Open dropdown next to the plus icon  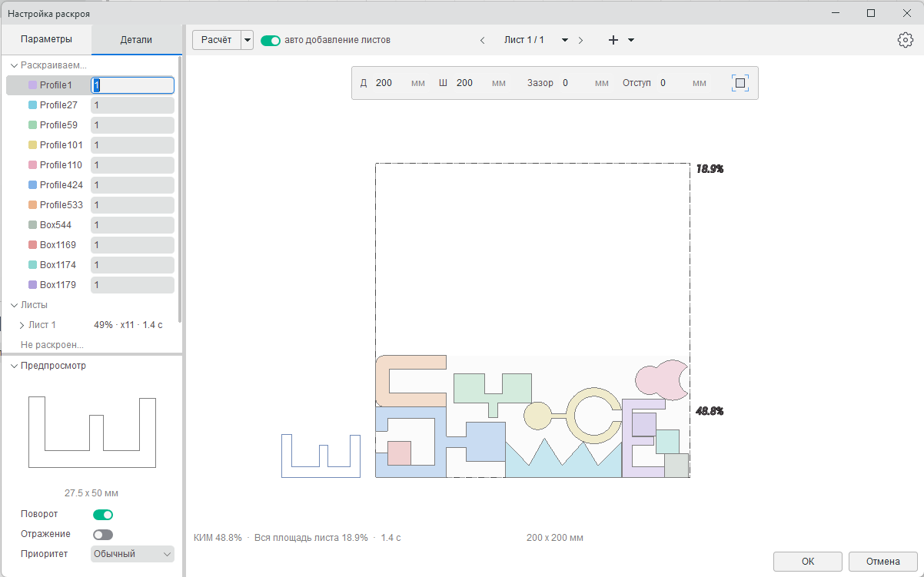point(631,40)
